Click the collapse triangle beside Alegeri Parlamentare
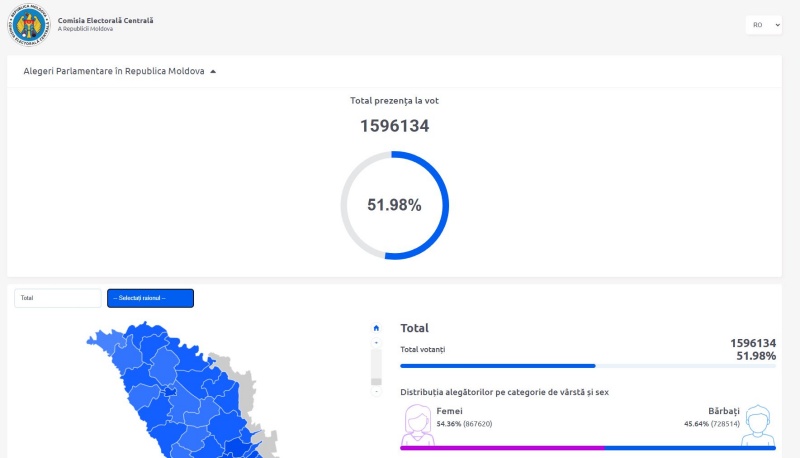Viewport: 800px width, 458px height. (213, 72)
